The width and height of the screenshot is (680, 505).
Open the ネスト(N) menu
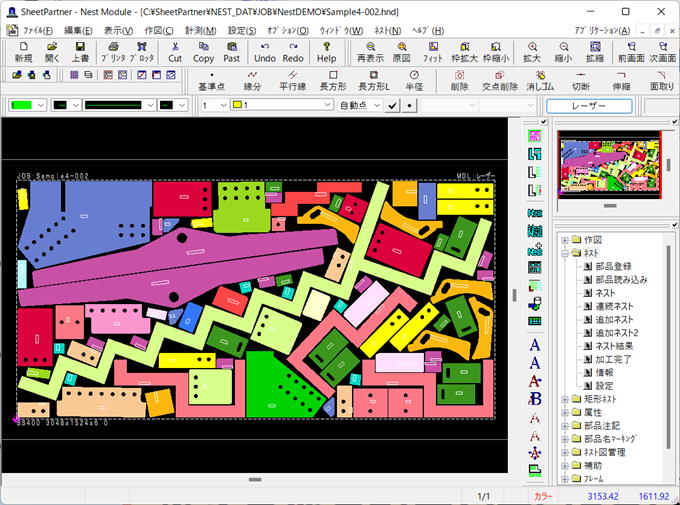387,31
